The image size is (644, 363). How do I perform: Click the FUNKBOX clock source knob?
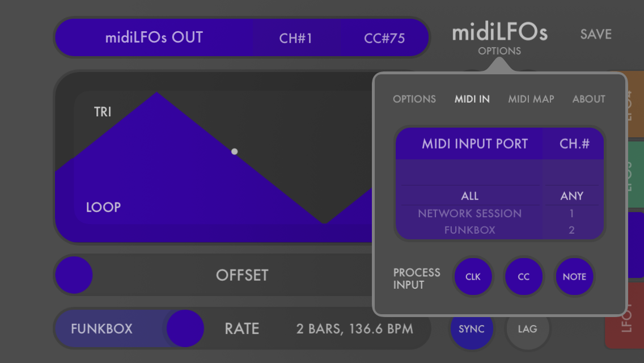pos(185,328)
